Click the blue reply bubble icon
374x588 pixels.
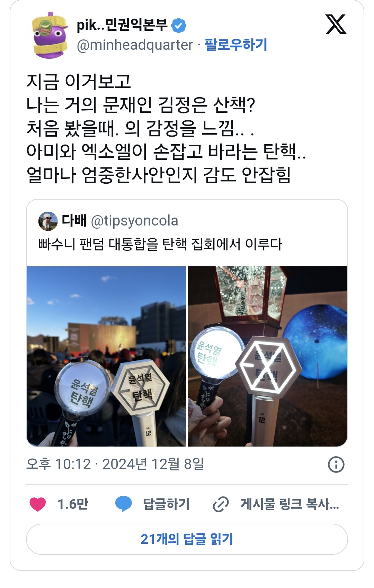124,504
